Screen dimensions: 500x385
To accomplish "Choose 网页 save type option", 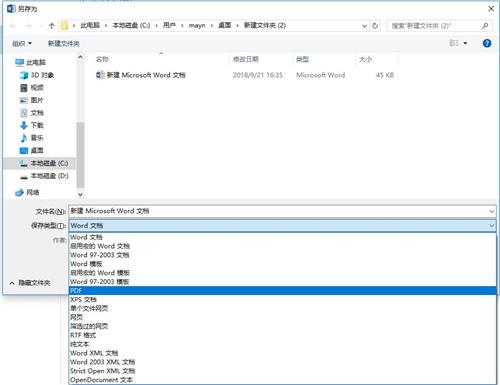I will click(x=282, y=317).
